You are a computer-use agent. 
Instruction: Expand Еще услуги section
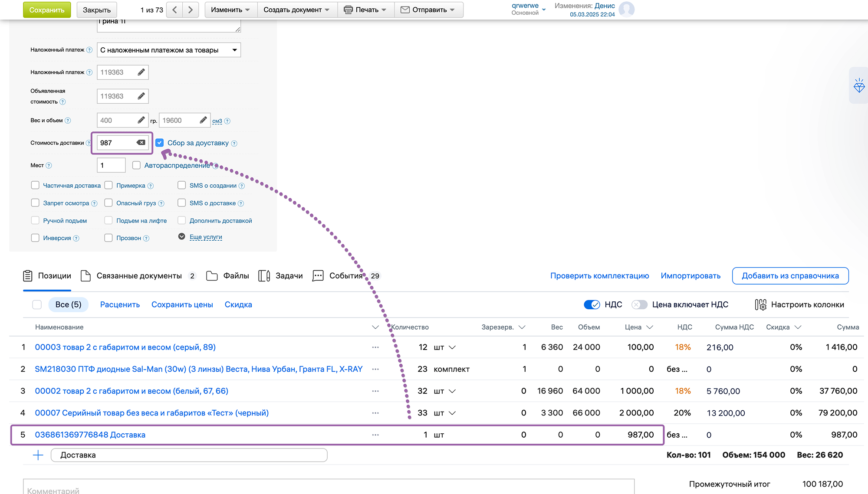coord(205,237)
